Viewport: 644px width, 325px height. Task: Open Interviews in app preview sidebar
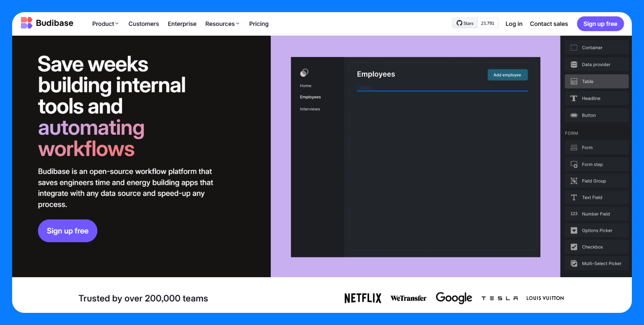[x=310, y=109]
